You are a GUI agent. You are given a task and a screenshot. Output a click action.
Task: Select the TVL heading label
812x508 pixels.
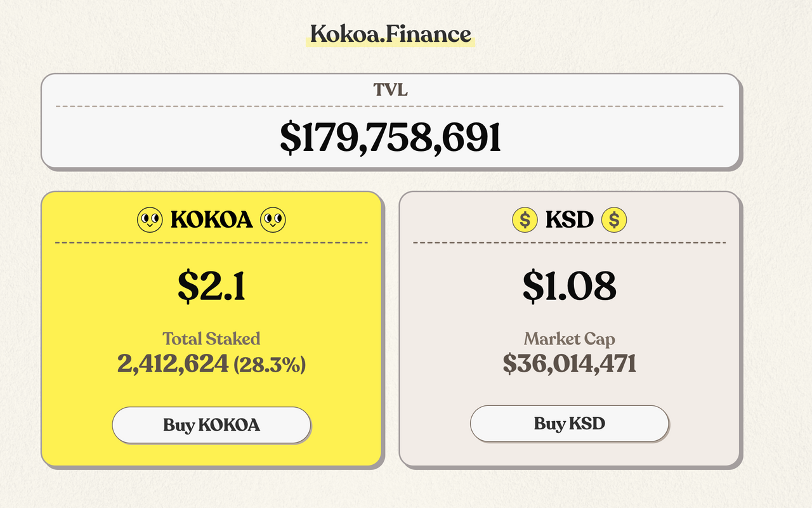click(390, 90)
